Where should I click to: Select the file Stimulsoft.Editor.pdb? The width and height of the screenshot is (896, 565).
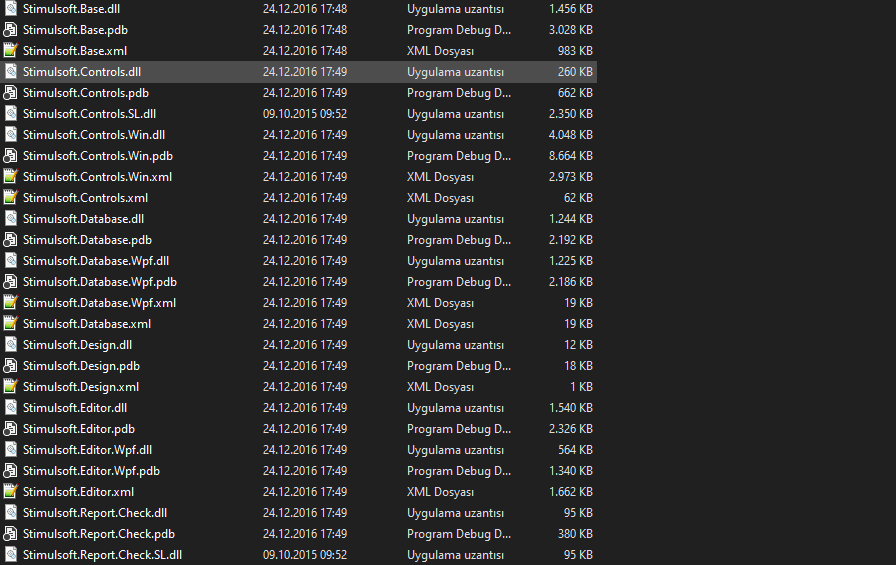point(78,429)
